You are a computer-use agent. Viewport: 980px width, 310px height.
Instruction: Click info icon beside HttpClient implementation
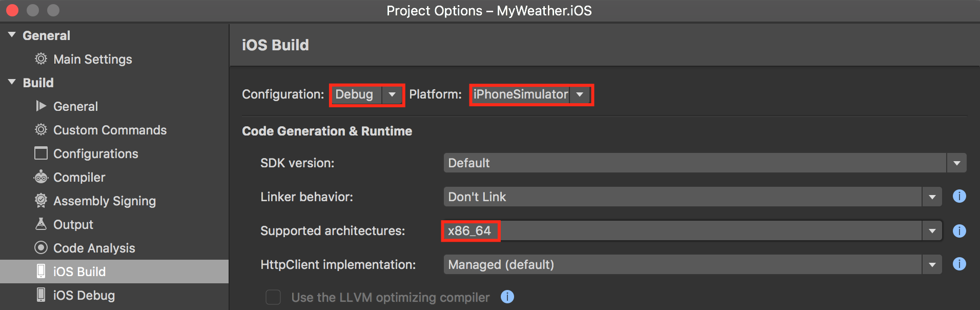[959, 264]
